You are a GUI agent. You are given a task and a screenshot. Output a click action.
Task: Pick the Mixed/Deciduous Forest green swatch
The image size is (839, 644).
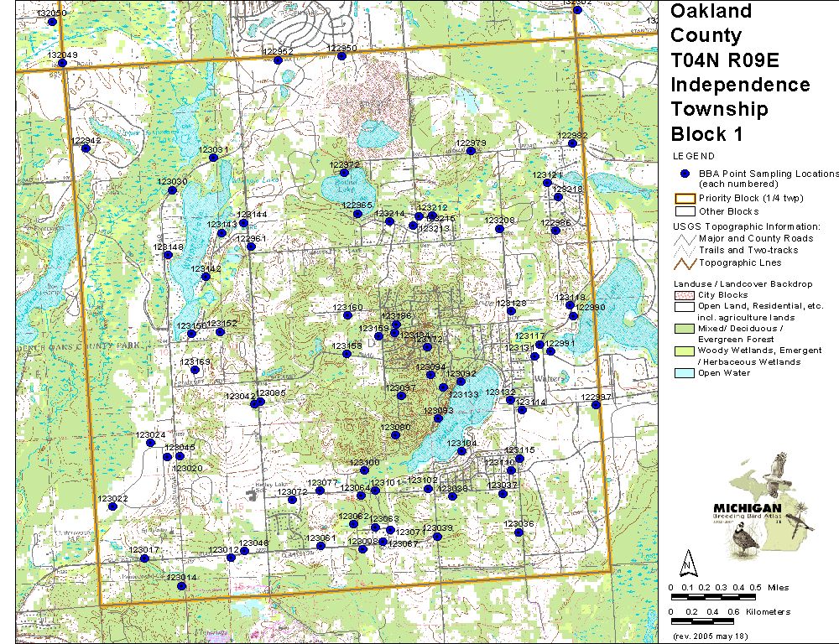pyautogui.click(x=685, y=329)
